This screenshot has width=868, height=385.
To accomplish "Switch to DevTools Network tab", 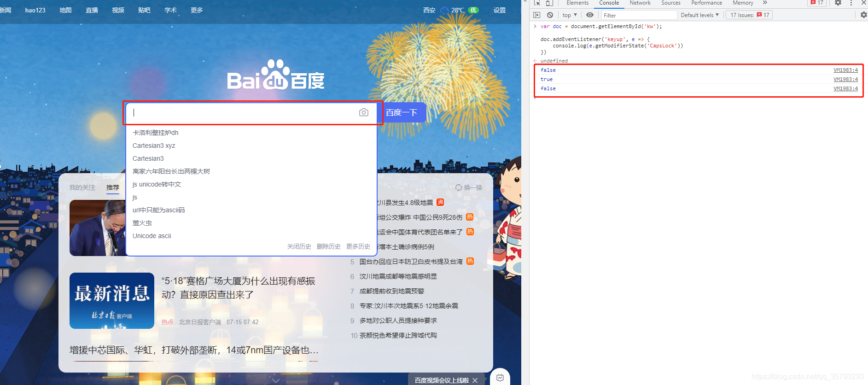I will (640, 3).
